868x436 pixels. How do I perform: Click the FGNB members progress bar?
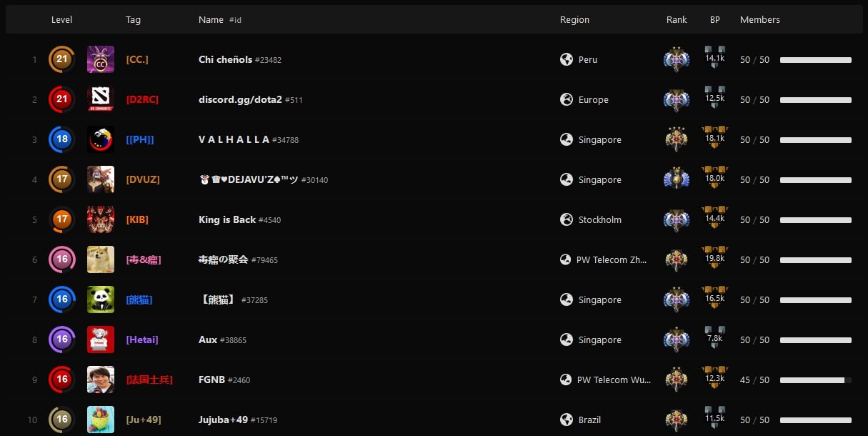pyautogui.click(x=815, y=380)
